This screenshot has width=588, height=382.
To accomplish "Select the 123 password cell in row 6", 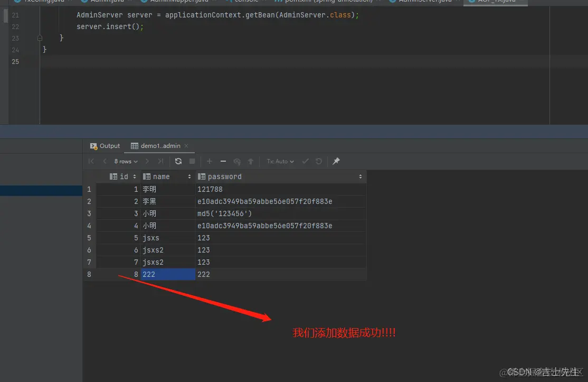I will [281, 250].
